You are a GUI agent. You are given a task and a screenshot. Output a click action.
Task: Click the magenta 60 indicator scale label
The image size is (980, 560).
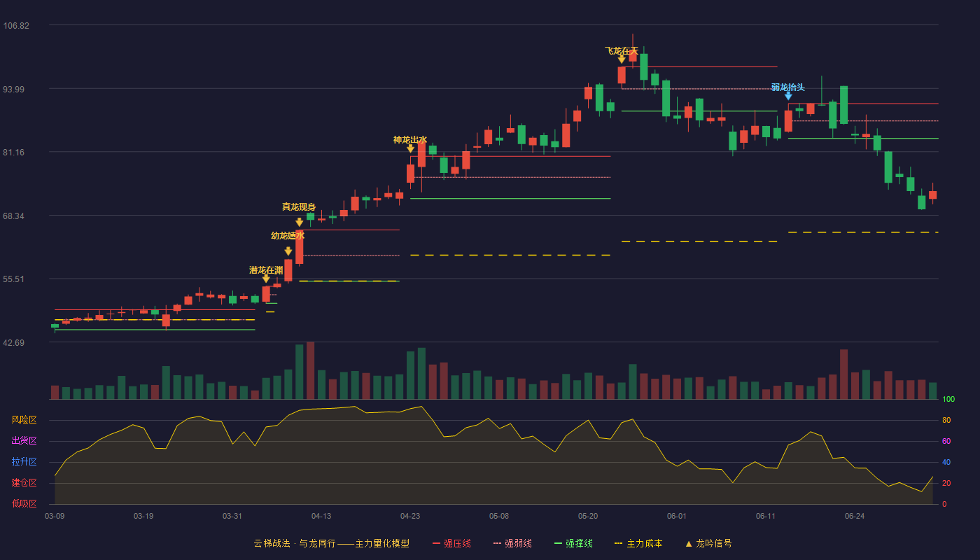(x=946, y=441)
